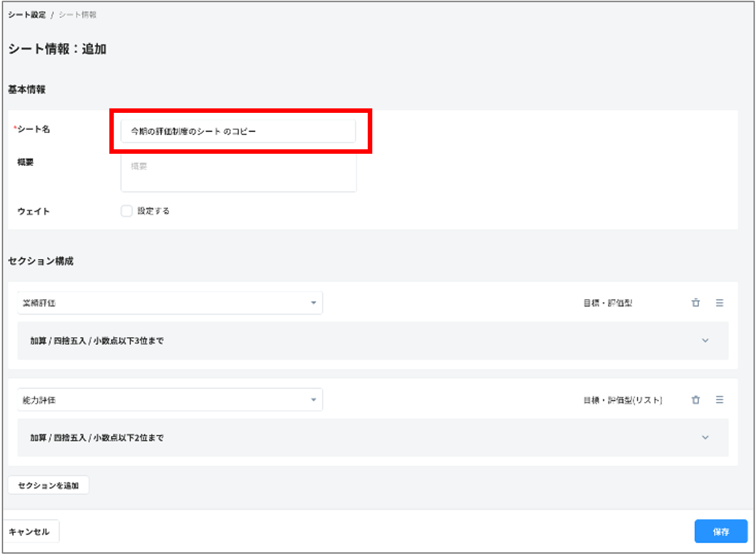Click the キャンセル button
756x554 pixels.
pos(30,532)
